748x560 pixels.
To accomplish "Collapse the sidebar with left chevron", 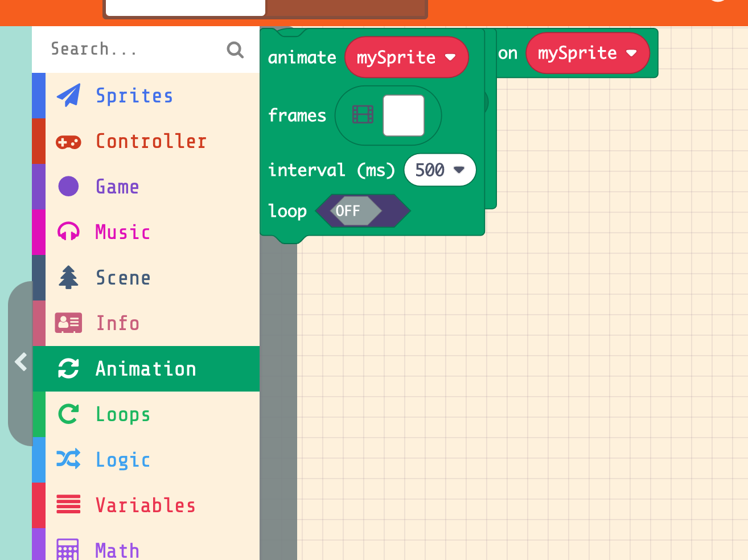I will click(21, 362).
